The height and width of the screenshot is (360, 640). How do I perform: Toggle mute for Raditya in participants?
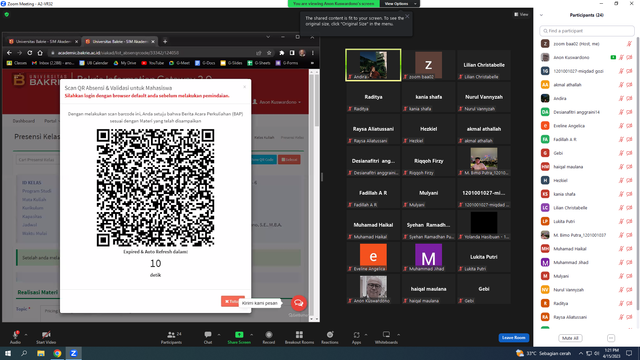pyautogui.click(x=622, y=304)
